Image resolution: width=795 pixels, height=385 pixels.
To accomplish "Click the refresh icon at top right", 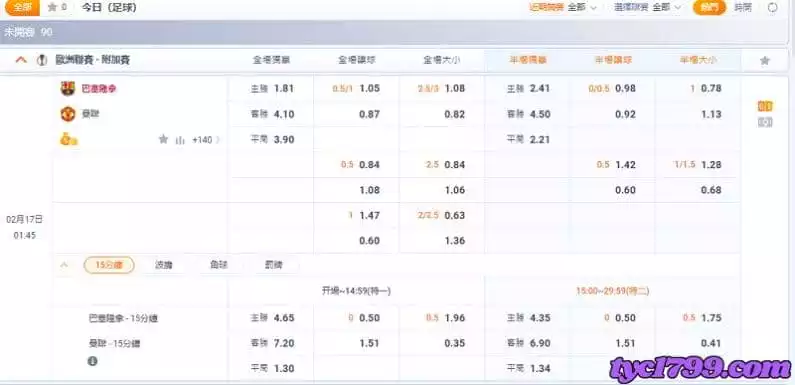I will tap(773, 8).
